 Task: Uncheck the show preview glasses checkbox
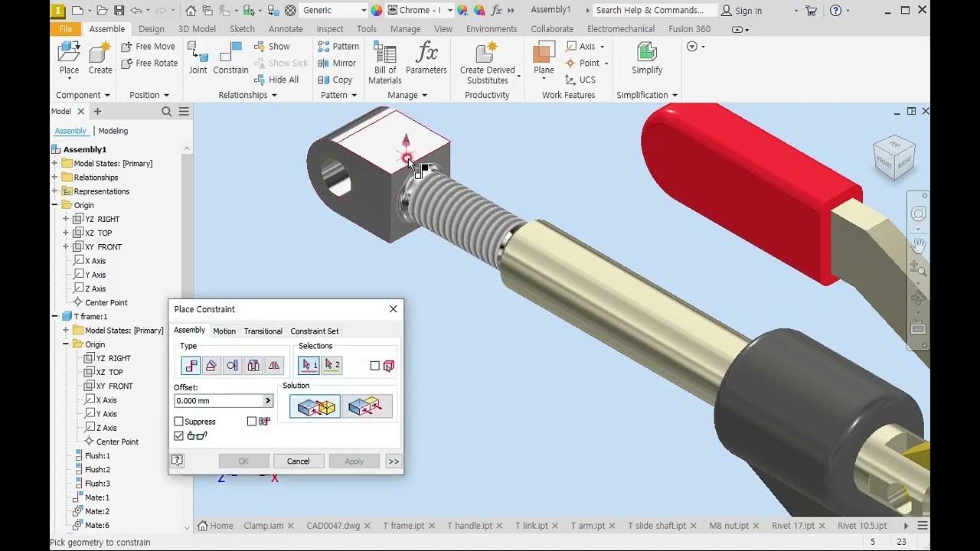click(x=179, y=436)
